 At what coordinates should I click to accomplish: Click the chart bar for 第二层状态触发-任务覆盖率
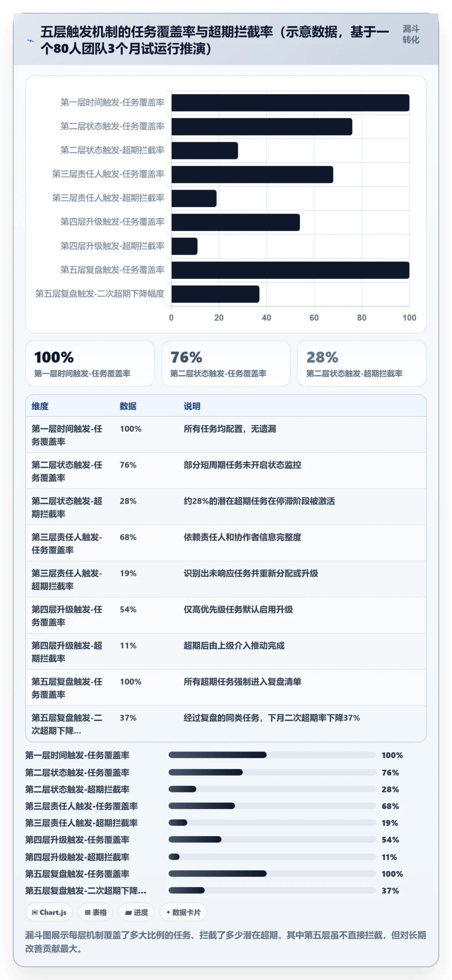tap(262, 127)
